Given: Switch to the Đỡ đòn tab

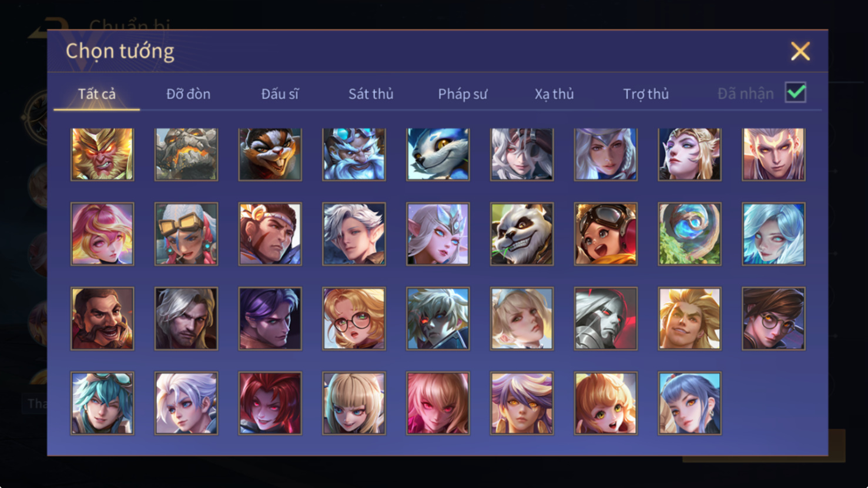Looking at the screenshot, I should (188, 94).
